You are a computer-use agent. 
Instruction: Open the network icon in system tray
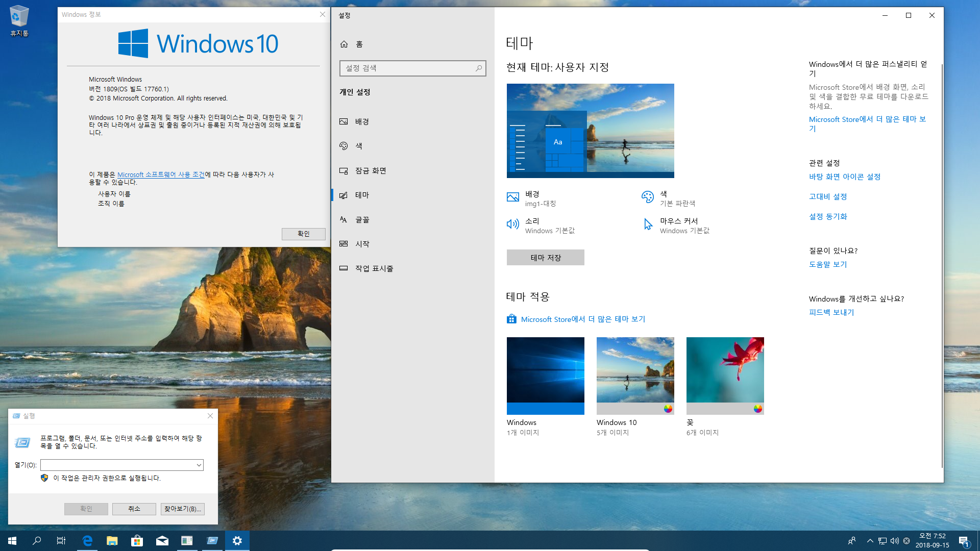(883, 541)
